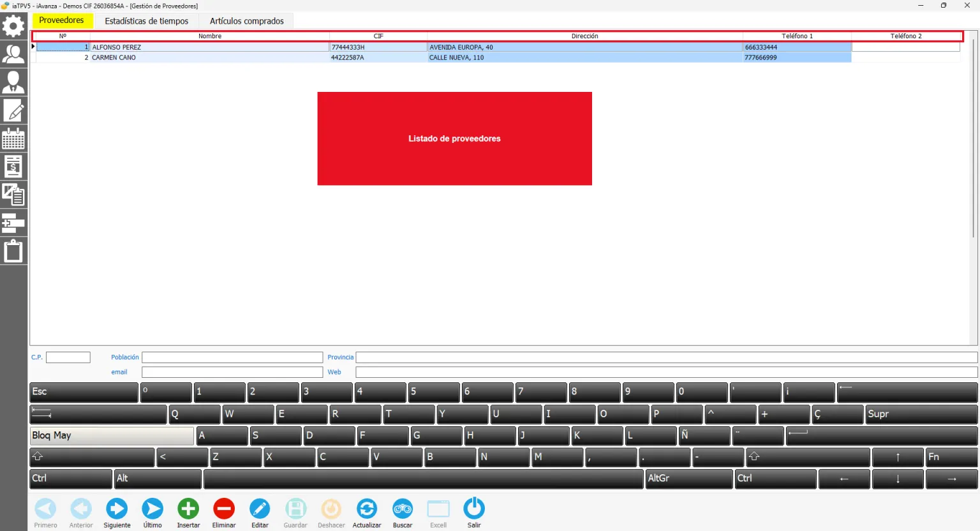This screenshot has width=980, height=531.
Task: Click phone number 666333444
Action: coord(761,47)
